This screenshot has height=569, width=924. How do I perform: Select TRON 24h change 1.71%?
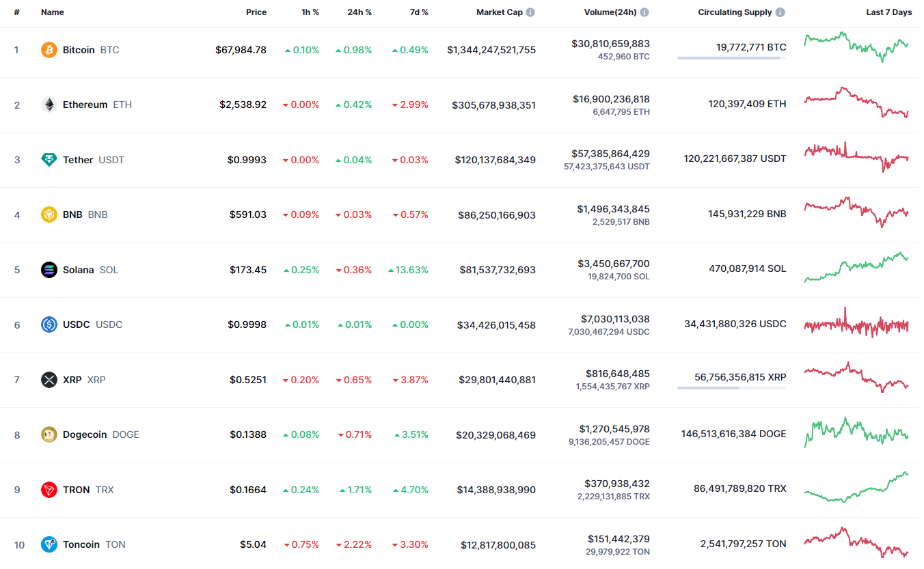(356, 490)
